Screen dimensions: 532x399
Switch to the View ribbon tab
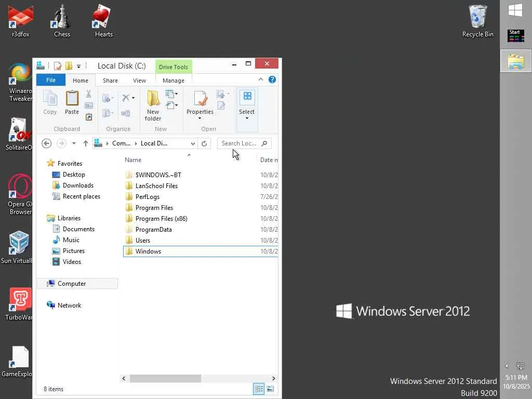click(x=139, y=81)
